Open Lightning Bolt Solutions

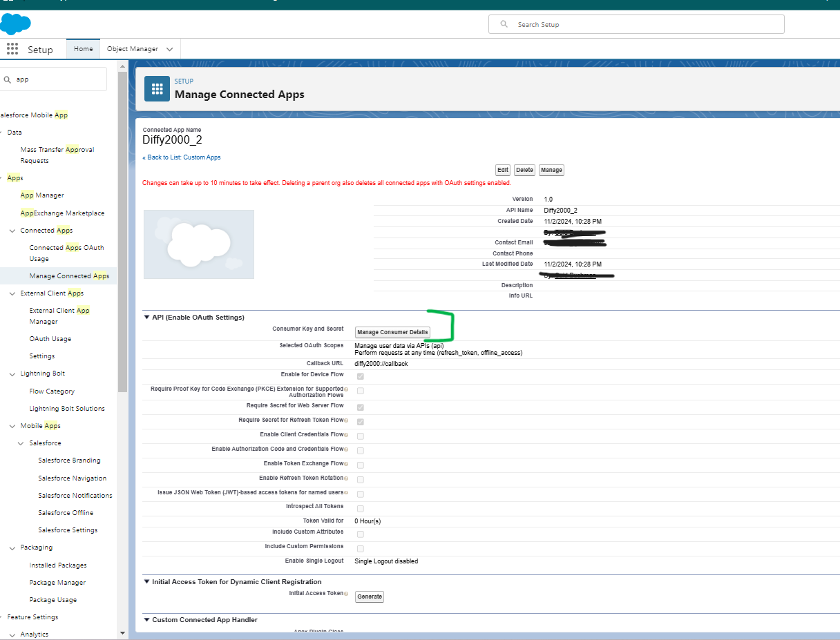(x=67, y=409)
